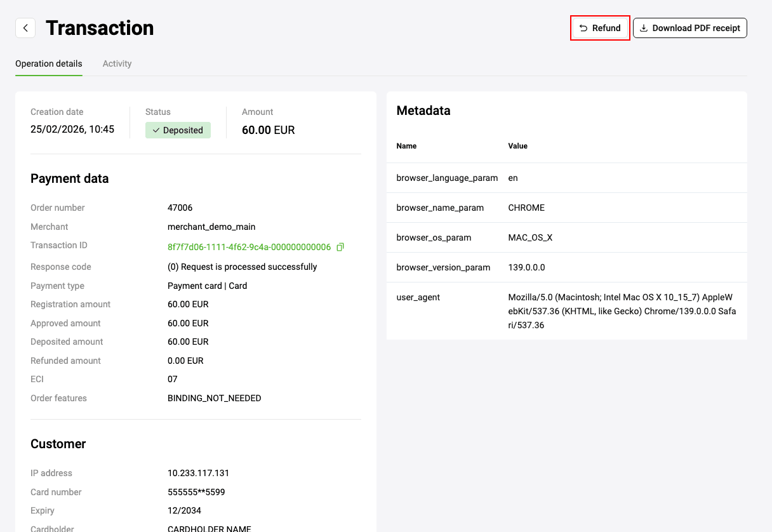Download the PDF receipt
The width and height of the screenshot is (772, 532).
click(689, 28)
